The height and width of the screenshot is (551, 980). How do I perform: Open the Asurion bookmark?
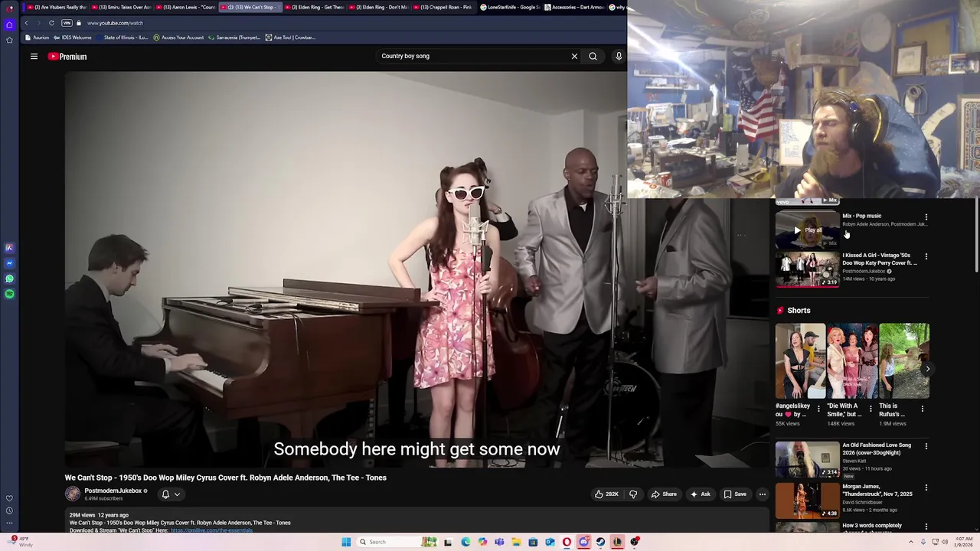coord(37,37)
